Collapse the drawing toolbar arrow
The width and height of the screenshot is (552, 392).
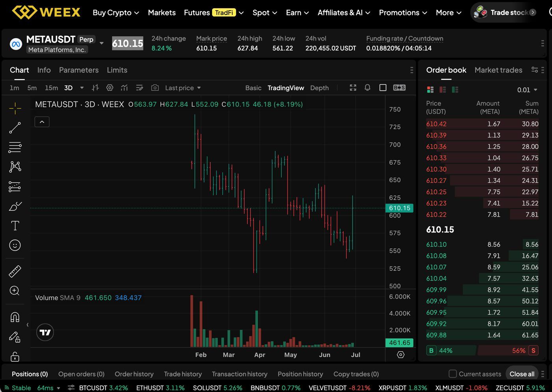[x=28, y=325]
